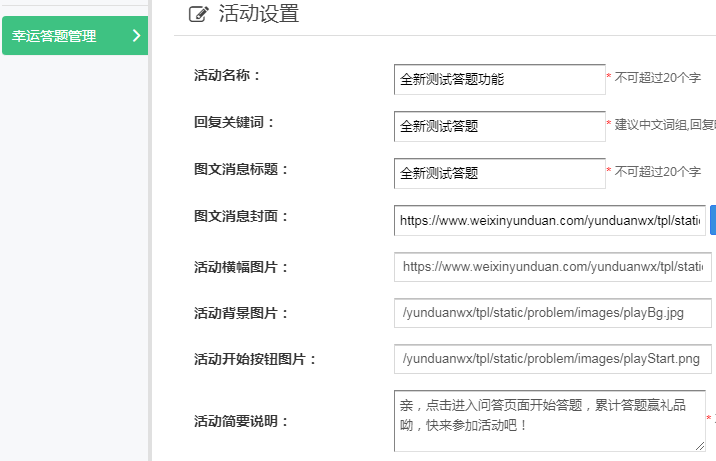
Task: Click the 活动名称 field label
Action: pyautogui.click(x=227, y=75)
